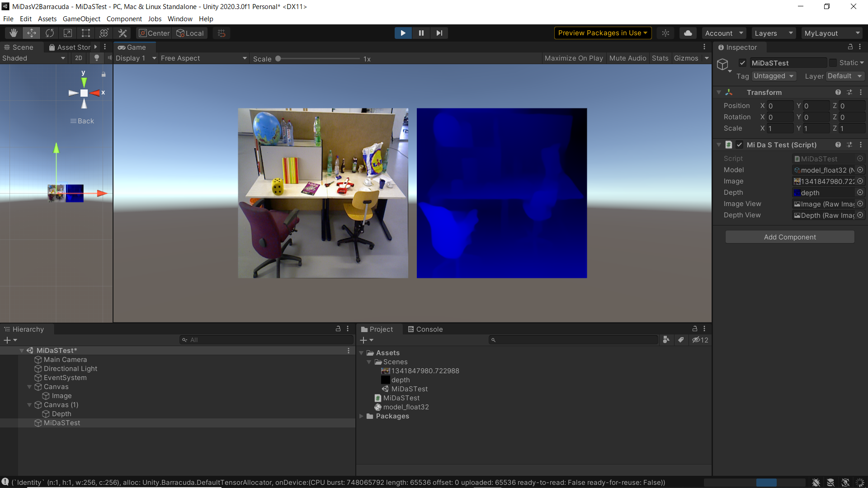Open the Layer Default dropdown

point(844,76)
